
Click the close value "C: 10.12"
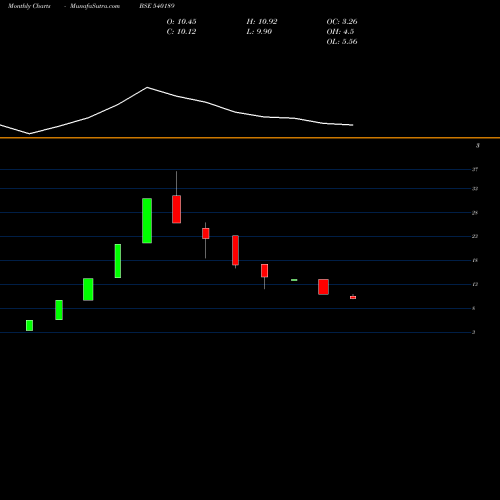pos(181,32)
